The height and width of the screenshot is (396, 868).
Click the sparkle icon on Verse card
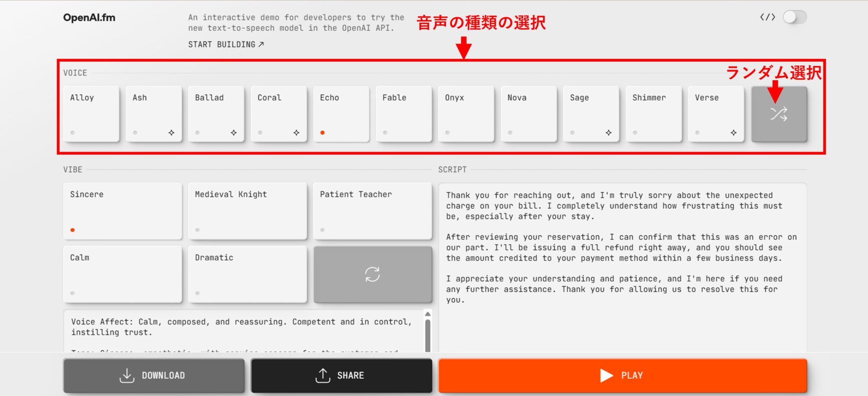(x=733, y=133)
